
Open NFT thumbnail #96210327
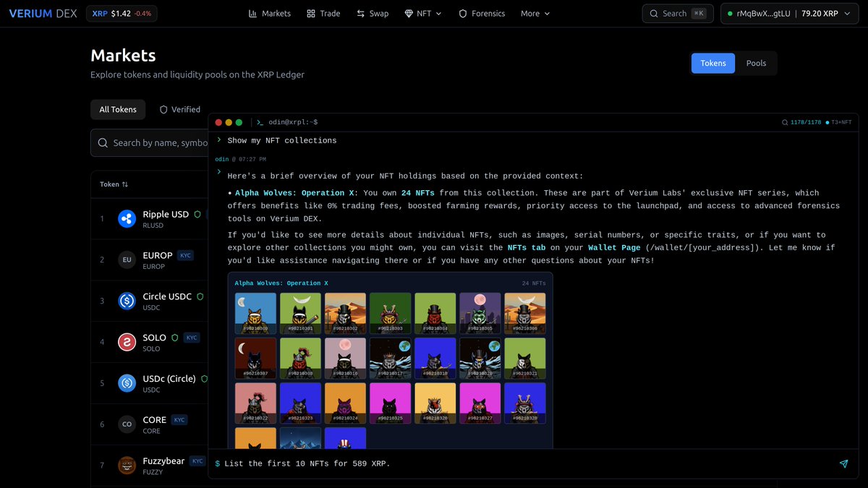(480, 403)
